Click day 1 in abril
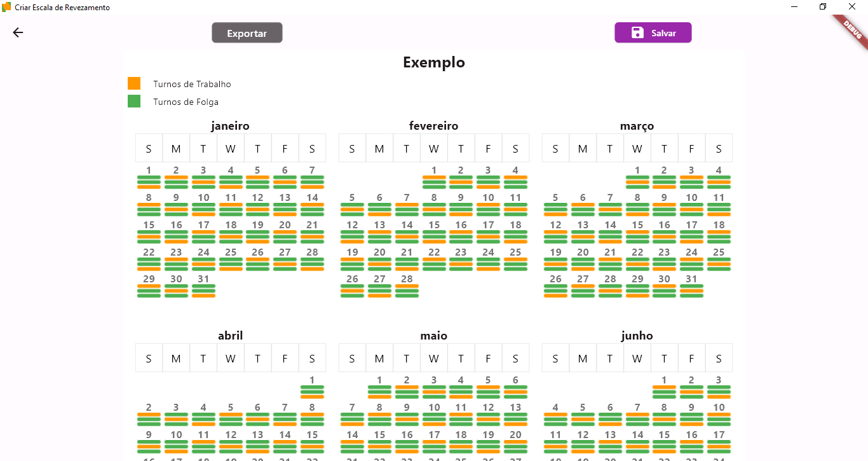The width and height of the screenshot is (868, 461). [x=312, y=381]
